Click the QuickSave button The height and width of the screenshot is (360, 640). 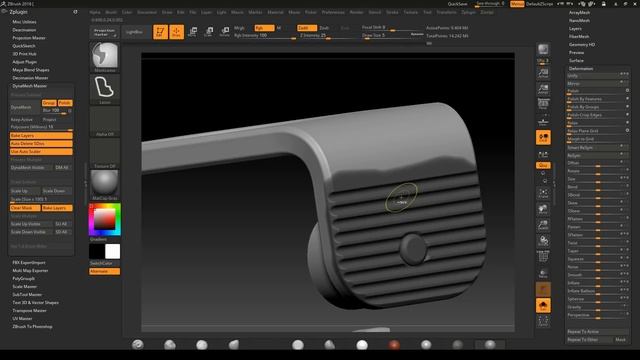click(x=457, y=4)
